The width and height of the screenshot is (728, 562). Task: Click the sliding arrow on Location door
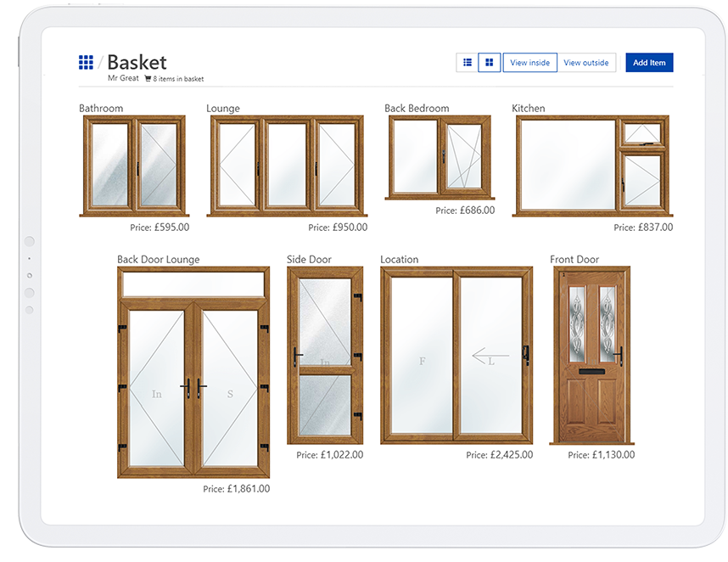coord(490,356)
